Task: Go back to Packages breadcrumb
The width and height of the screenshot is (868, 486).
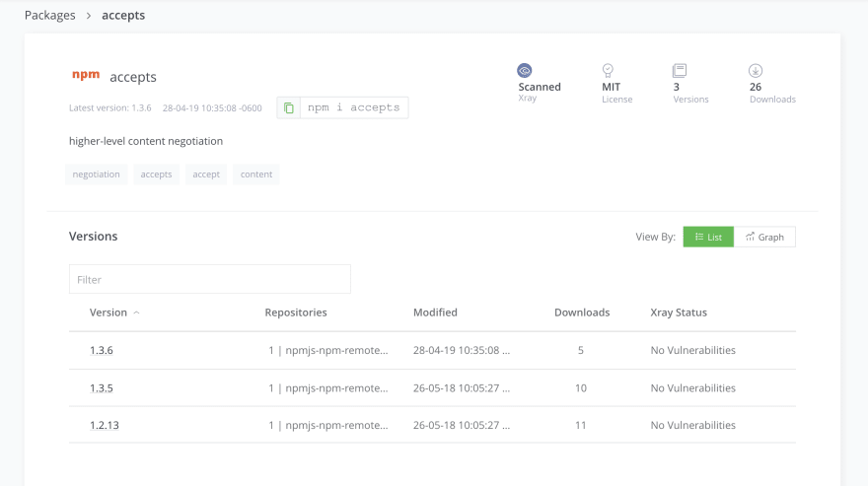Action: pyautogui.click(x=49, y=15)
